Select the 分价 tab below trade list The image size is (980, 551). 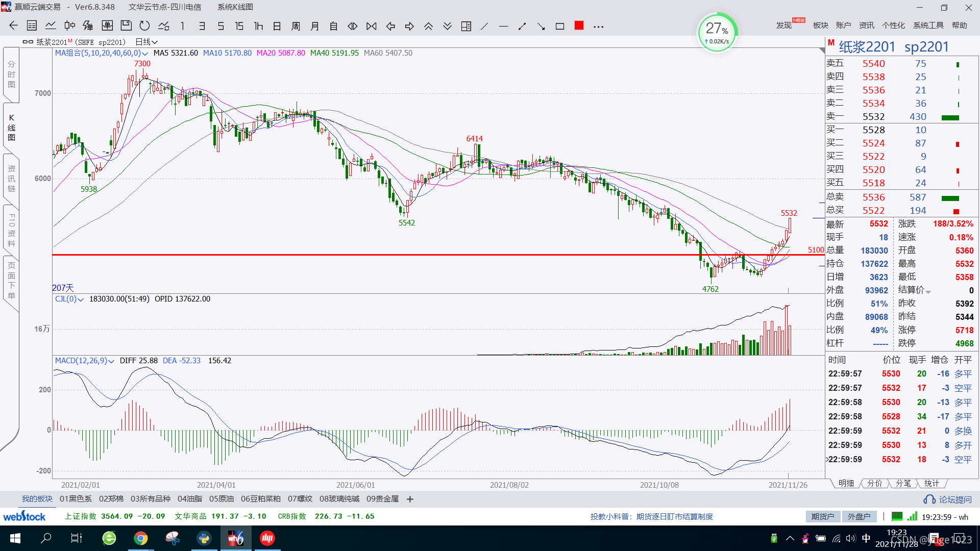pos(875,483)
